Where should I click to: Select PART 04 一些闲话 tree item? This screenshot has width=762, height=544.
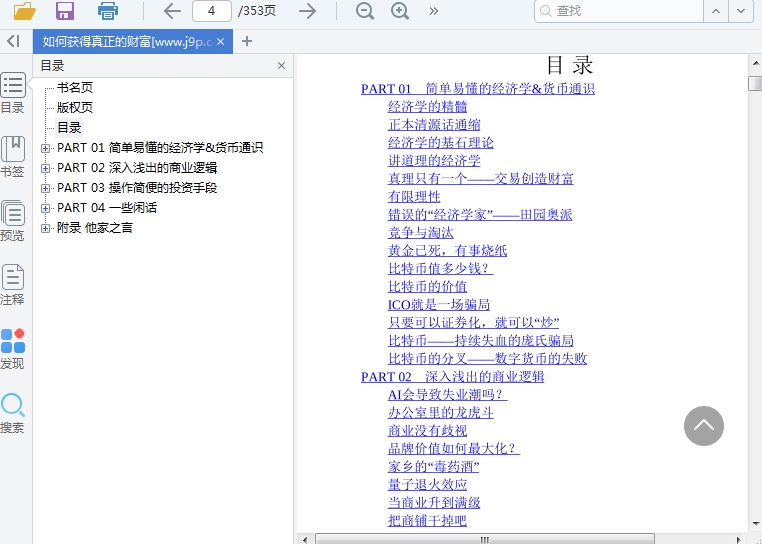[x=107, y=208]
